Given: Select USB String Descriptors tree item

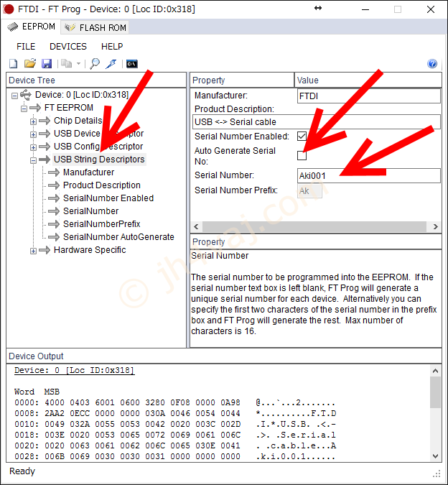Looking at the screenshot, I should pos(99,160).
